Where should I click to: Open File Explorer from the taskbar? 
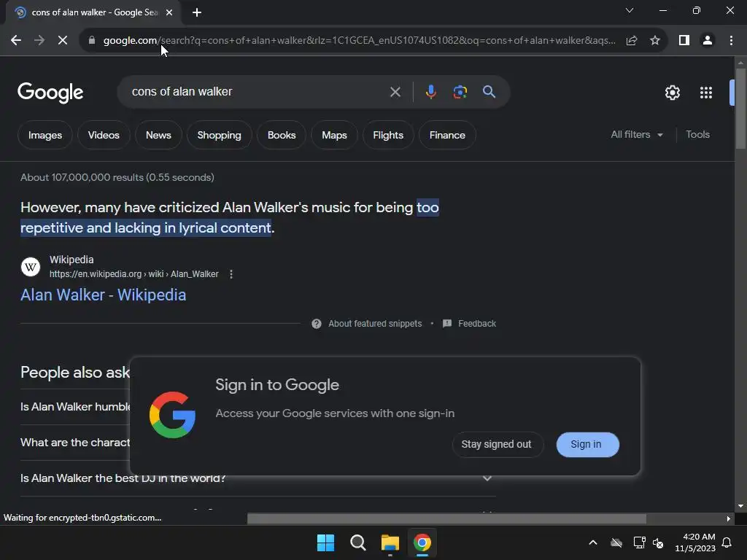tap(390, 542)
